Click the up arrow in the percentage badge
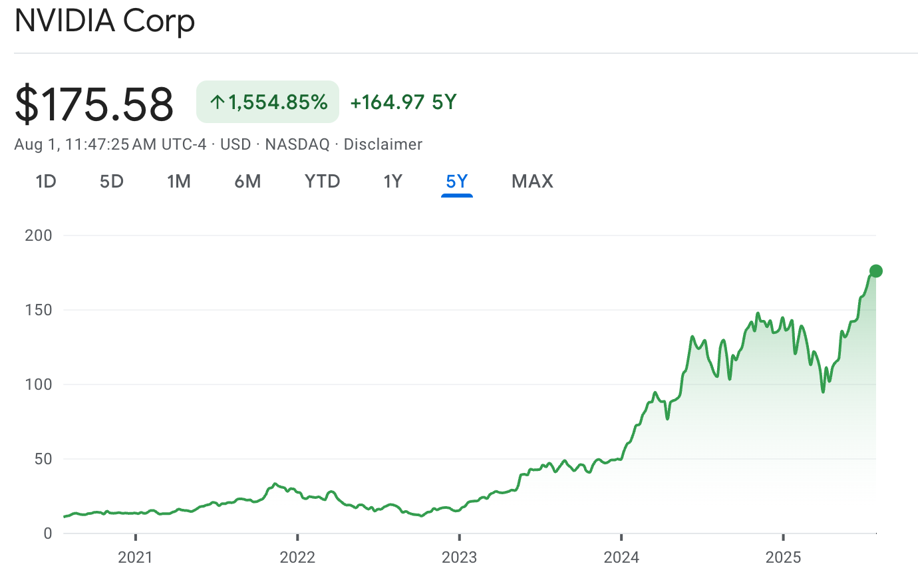 pyautogui.click(x=217, y=102)
